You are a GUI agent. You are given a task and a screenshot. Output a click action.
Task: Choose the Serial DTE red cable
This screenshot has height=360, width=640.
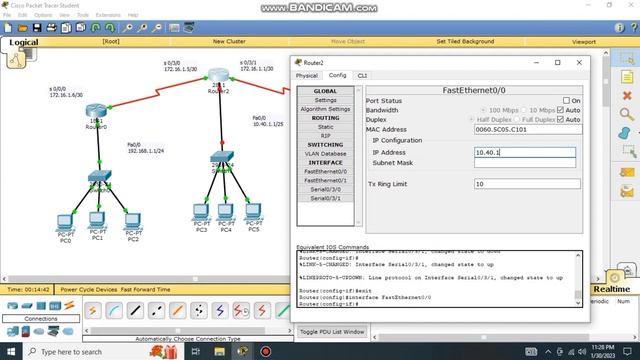[x=262, y=311]
